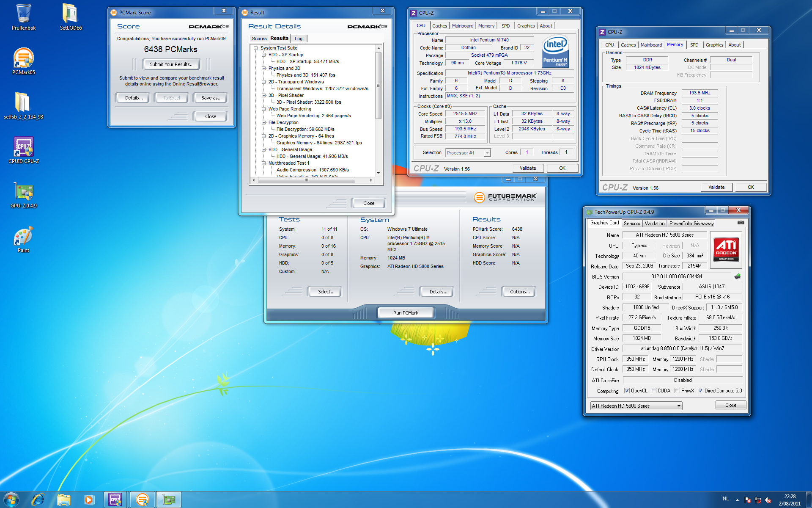The image size is (812, 508).
Task: Select the CPUID CPU-Z desktop shortcut
Action: [24, 150]
